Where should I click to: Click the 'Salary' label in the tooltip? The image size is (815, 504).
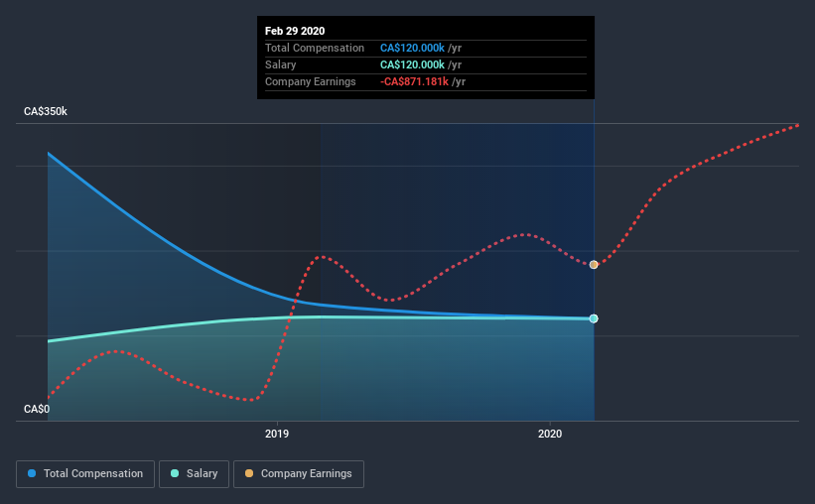point(280,64)
